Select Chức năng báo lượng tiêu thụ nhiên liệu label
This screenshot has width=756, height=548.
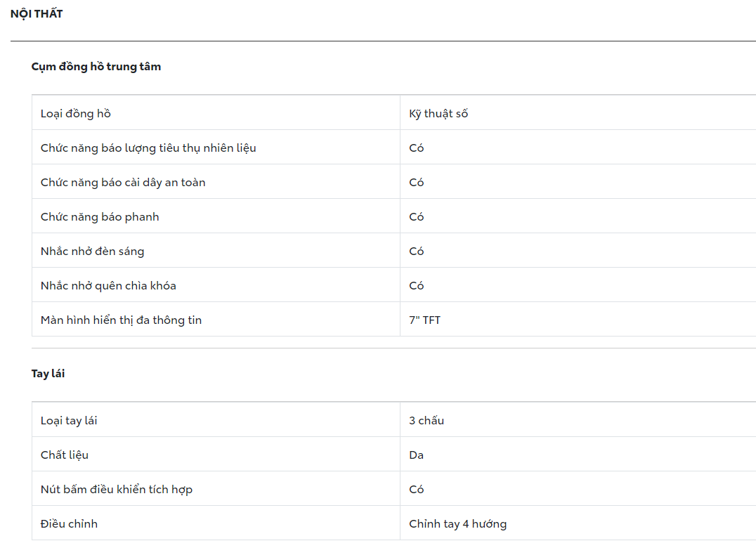click(x=148, y=148)
